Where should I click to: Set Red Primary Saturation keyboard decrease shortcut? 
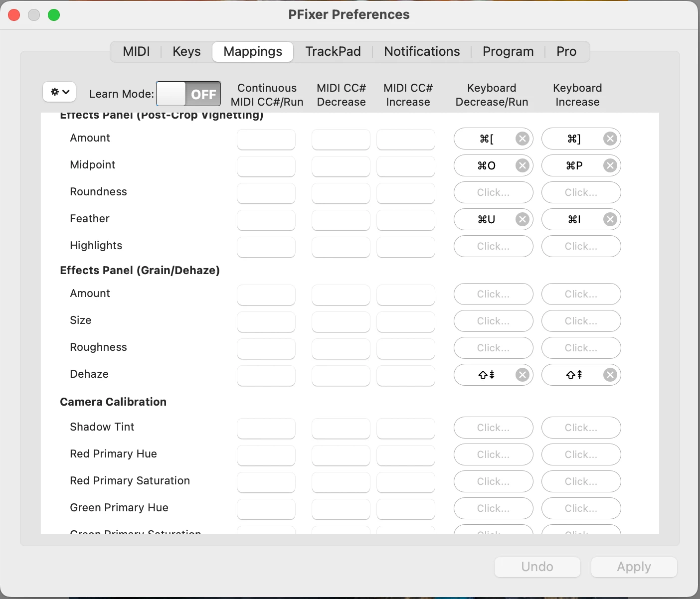click(494, 482)
